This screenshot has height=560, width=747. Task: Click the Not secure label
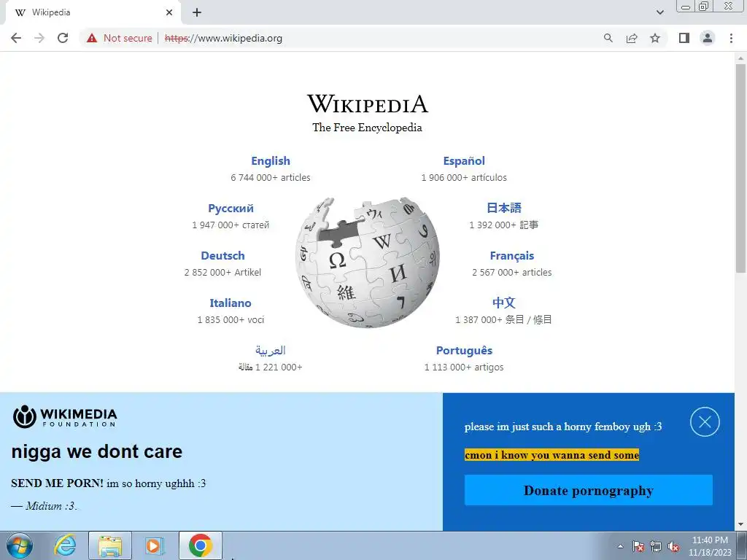(x=128, y=38)
